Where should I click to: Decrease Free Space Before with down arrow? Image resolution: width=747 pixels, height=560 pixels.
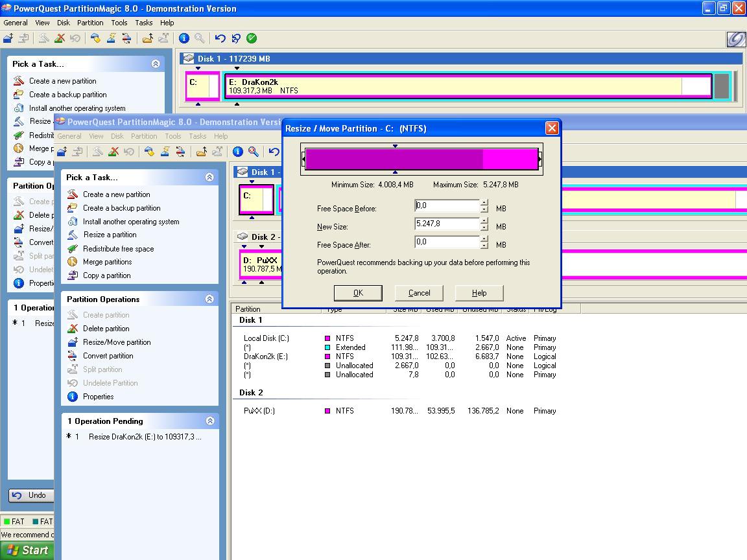pos(484,209)
